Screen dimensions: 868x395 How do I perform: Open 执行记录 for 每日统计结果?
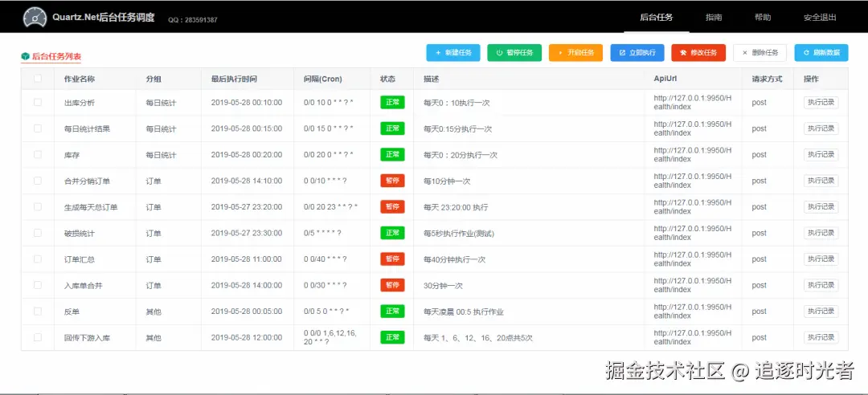(821, 128)
